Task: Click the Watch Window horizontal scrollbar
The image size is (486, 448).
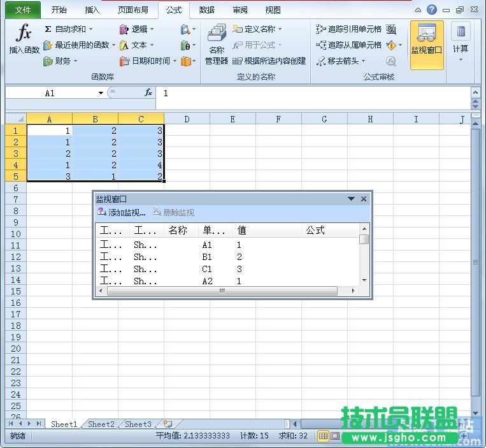Action: pos(222,291)
